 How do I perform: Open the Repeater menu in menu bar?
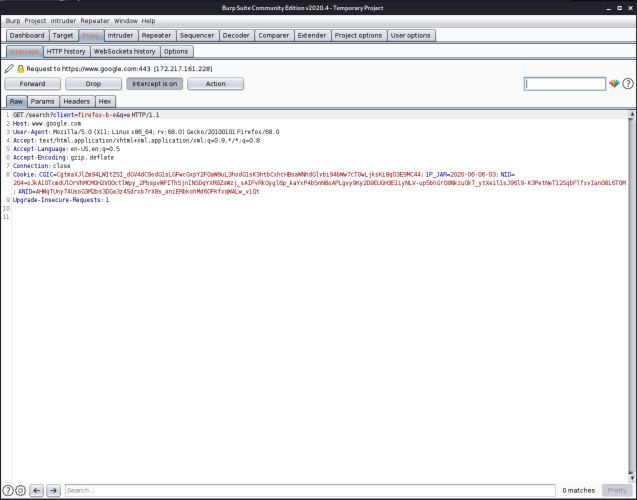click(95, 21)
